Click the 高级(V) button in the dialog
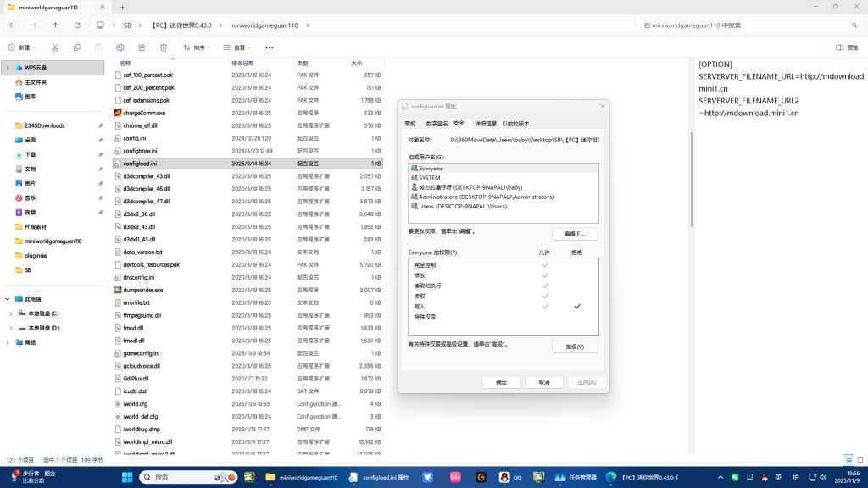Image resolution: width=868 pixels, height=488 pixels. 576,346
